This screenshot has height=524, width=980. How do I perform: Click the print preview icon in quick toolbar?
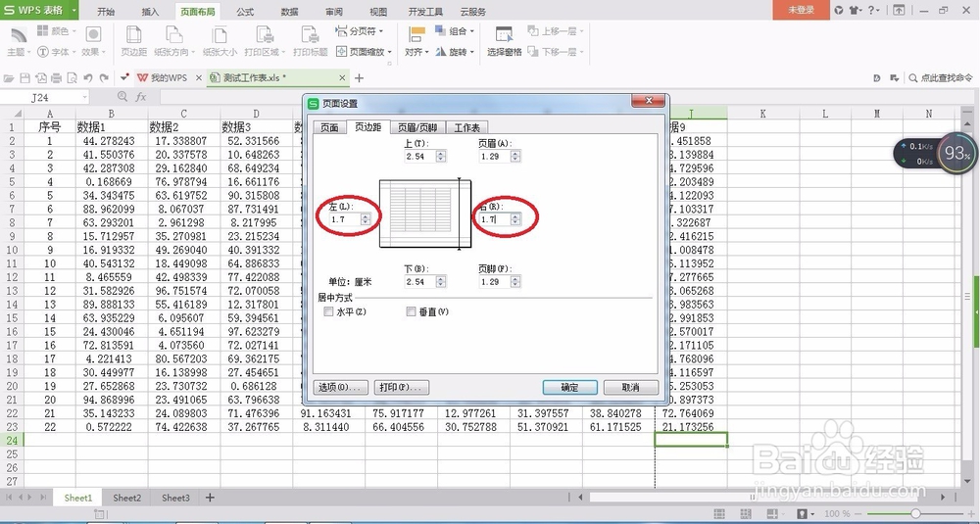tap(72, 78)
